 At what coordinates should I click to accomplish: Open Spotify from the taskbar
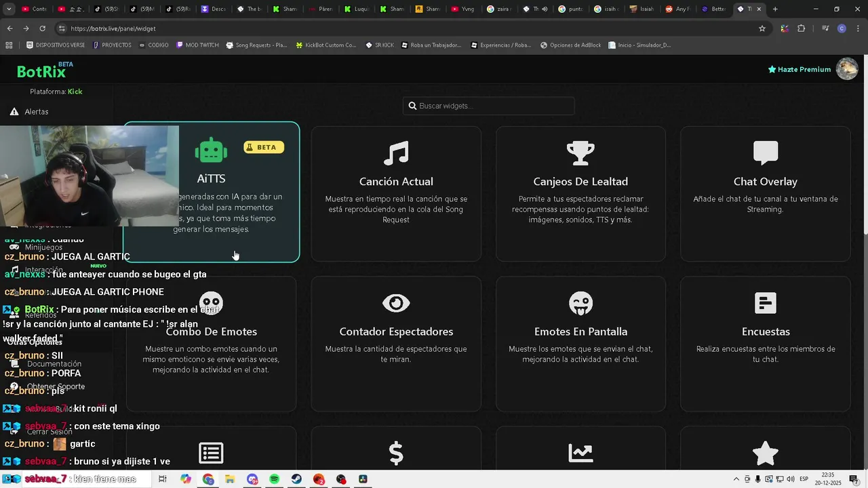point(274,479)
